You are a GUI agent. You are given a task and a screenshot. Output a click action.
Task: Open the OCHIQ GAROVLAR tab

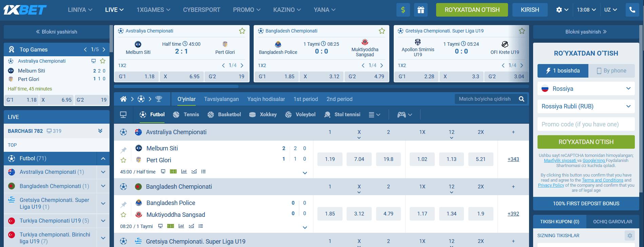612,222
